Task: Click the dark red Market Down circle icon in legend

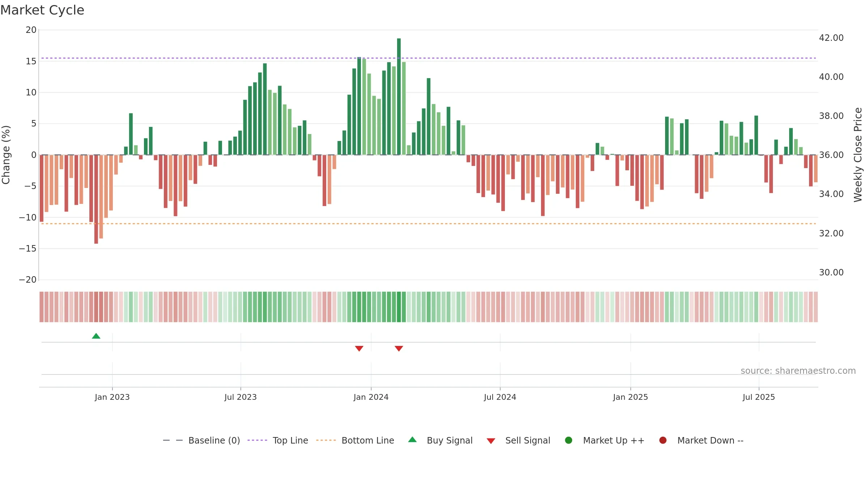Action: click(663, 440)
